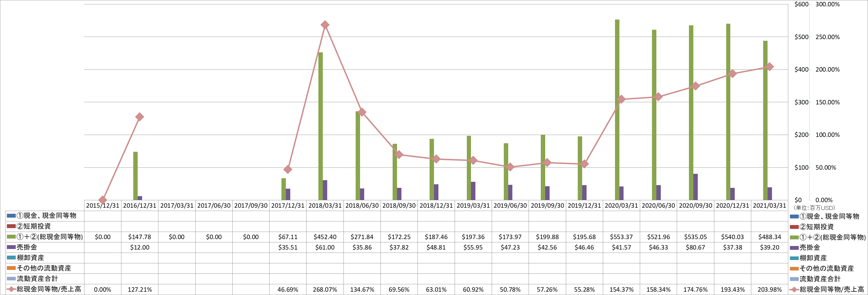Select the date header 2019/06/30
868x295 pixels.
click(510, 205)
